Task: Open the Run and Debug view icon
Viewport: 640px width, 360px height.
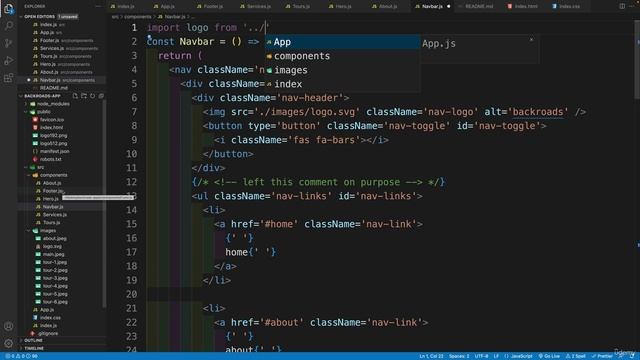Action: pos(8,60)
